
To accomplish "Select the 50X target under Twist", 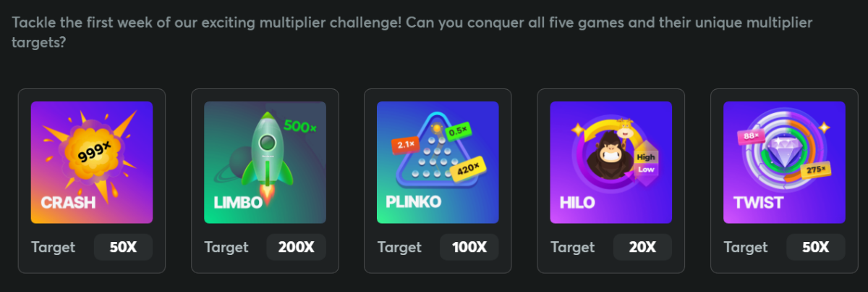I will pyautogui.click(x=816, y=247).
